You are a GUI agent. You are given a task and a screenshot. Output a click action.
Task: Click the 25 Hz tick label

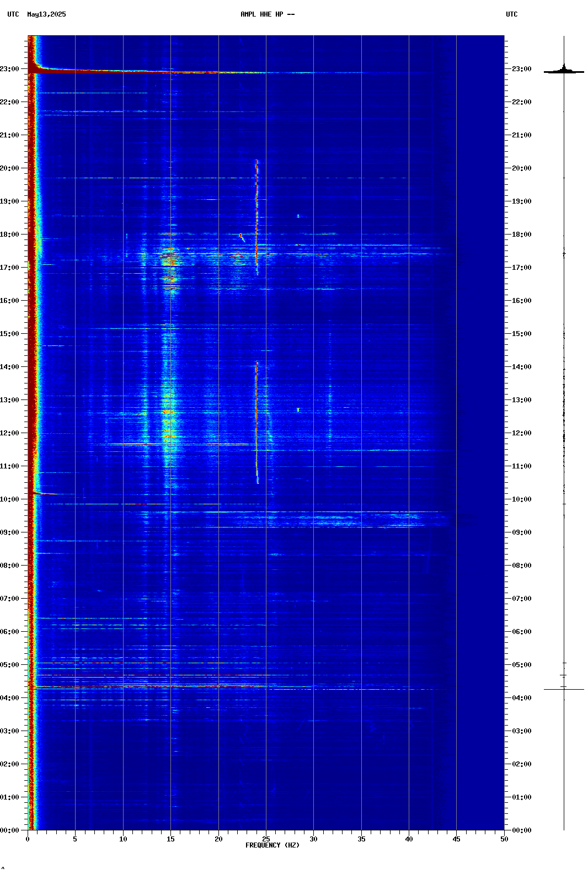coord(266,839)
